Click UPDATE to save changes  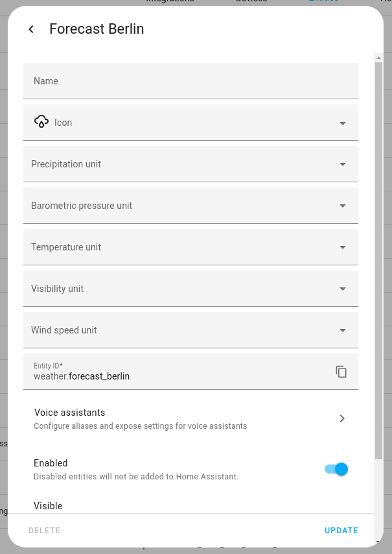pyautogui.click(x=341, y=530)
